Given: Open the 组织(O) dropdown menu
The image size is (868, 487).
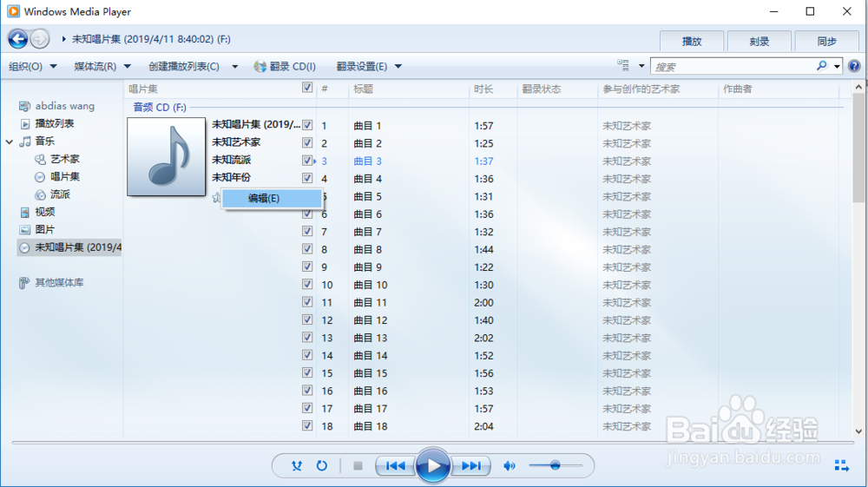Looking at the screenshot, I should coord(33,66).
